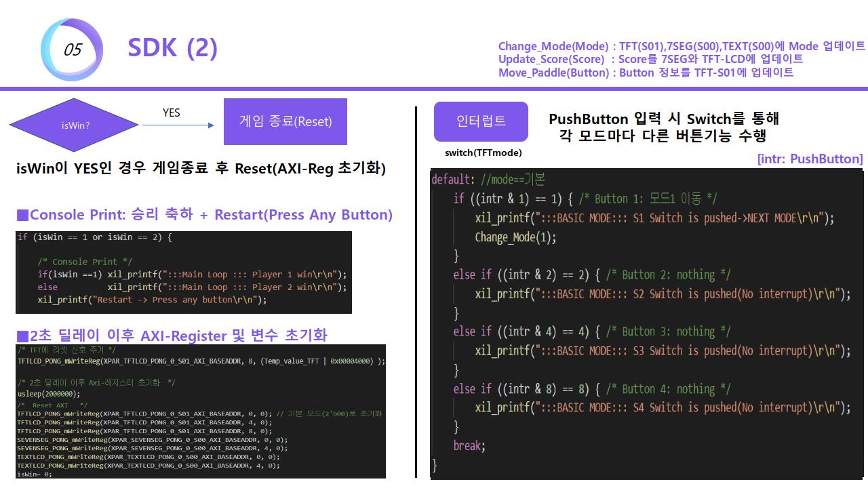
Task: Click the S4 Switch is pushed xil_printf line
Action: click(x=663, y=407)
